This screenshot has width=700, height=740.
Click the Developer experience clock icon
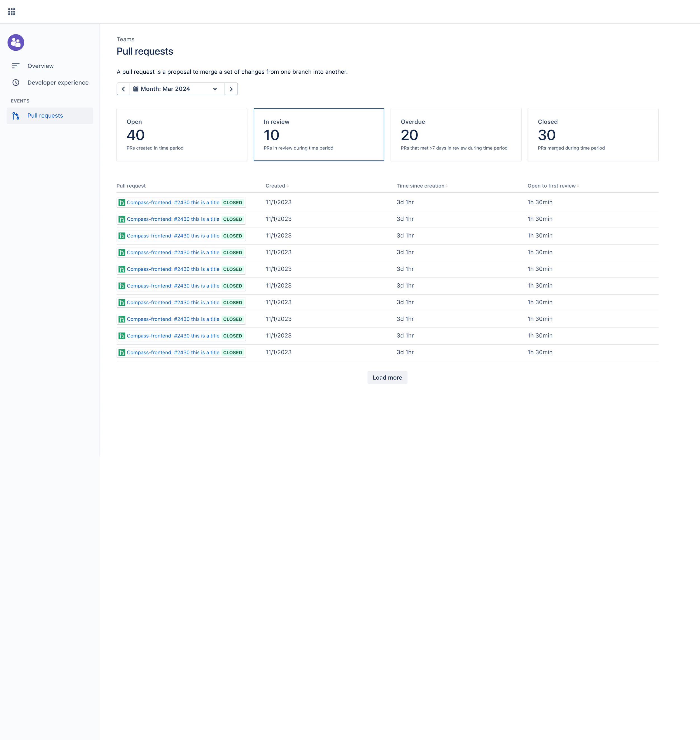click(16, 83)
